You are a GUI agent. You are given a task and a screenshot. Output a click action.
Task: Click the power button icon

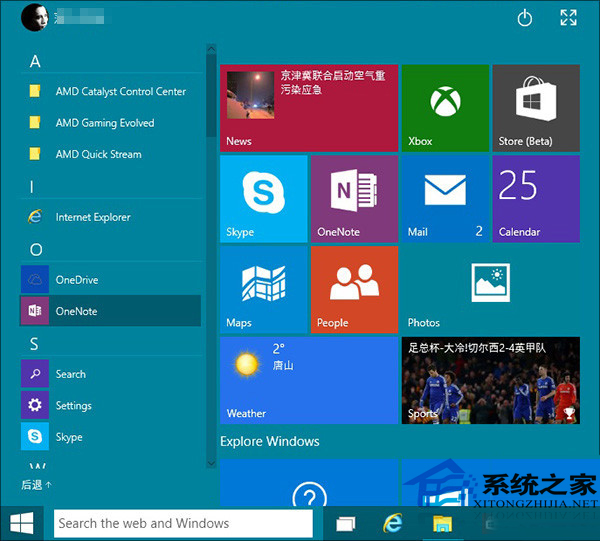point(525,17)
